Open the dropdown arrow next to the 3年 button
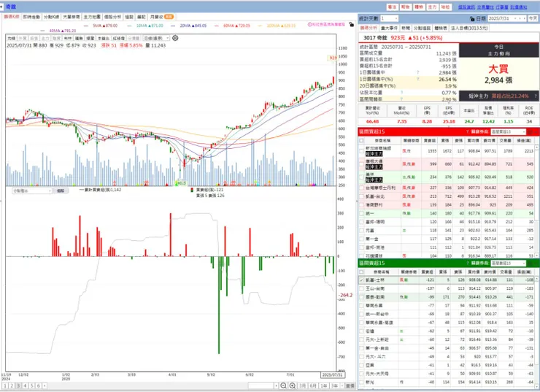Screen dimensions: 540x392 click(342, 386)
